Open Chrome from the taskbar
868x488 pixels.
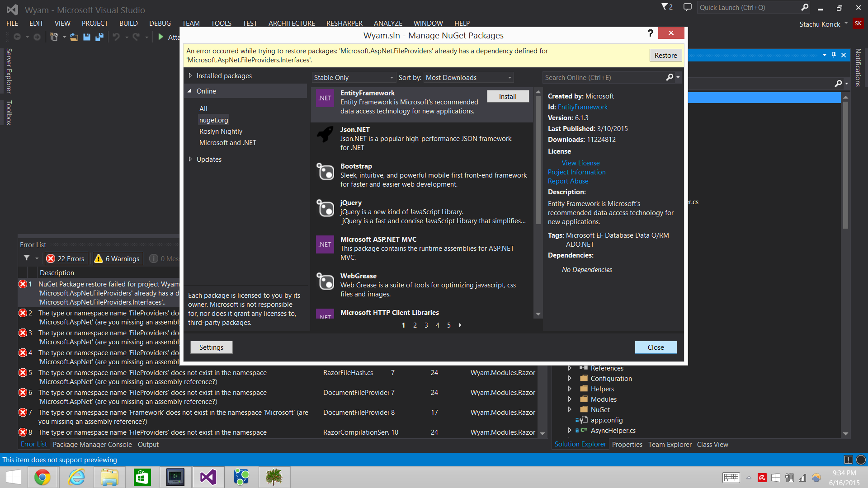(42, 477)
